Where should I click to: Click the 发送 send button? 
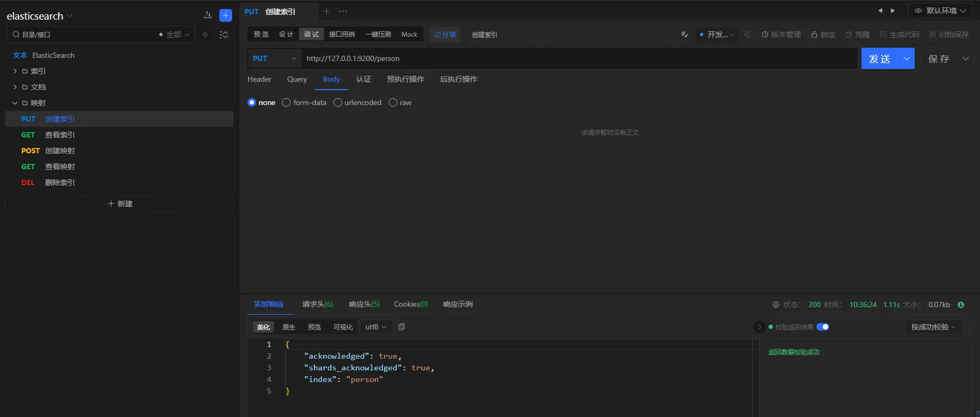[879, 58]
